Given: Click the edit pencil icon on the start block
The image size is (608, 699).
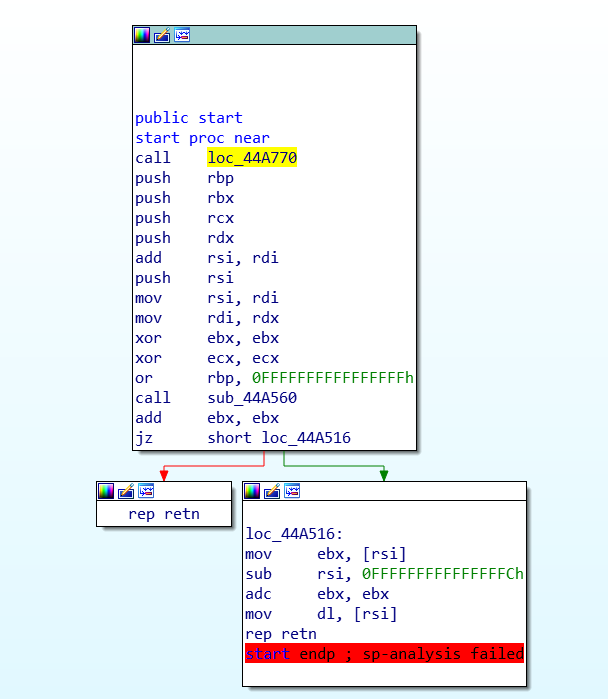Looking at the screenshot, I should pyautogui.click(x=162, y=35).
